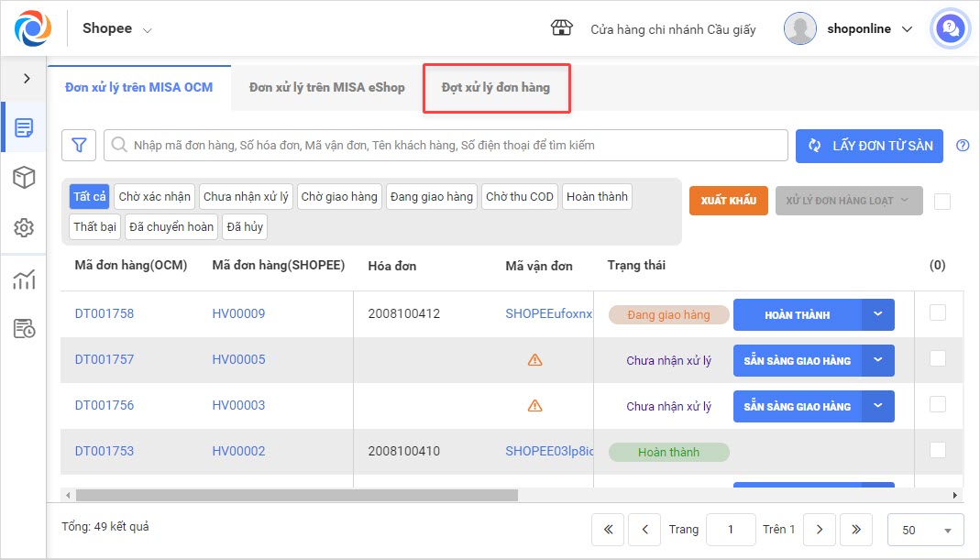This screenshot has height=559, width=980.
Task: Click the shoponline user avatar
Action: click(x=800, y=28)
